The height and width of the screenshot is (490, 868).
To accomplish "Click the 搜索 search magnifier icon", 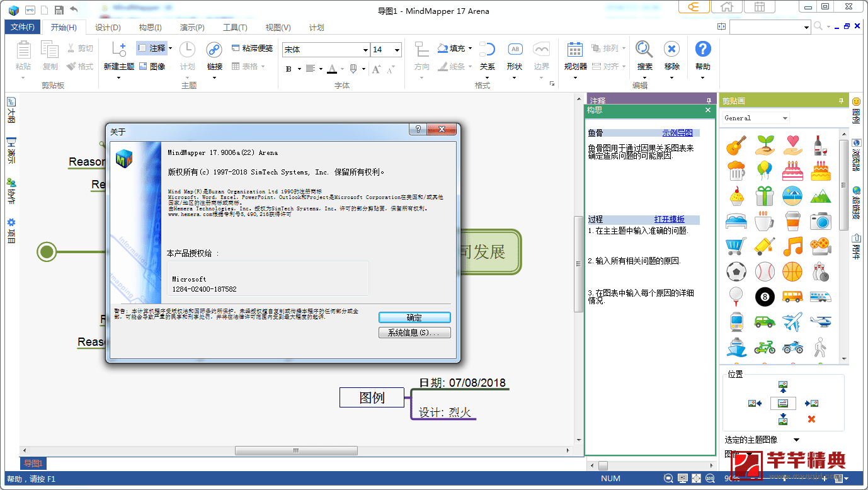I will pos(644,49).
